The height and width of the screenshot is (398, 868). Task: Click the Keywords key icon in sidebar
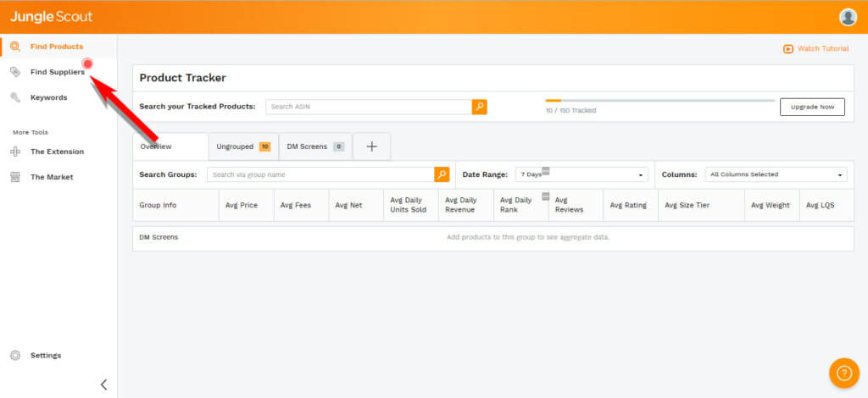[x=15, y=97]
